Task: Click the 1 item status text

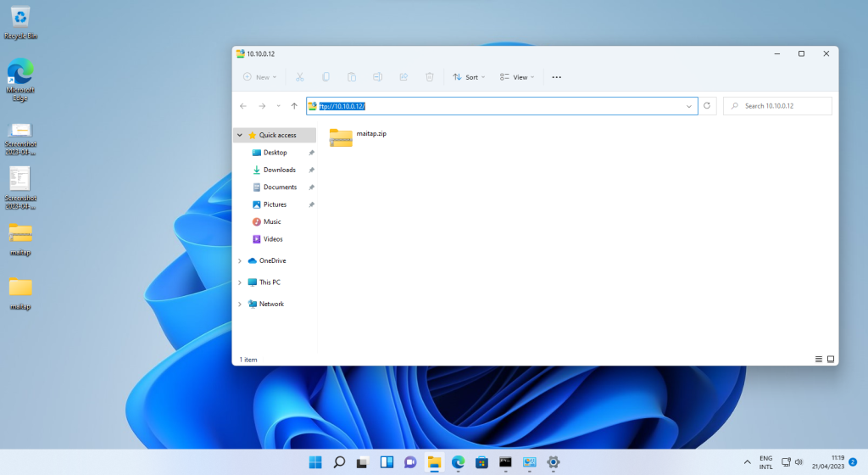Action: [x=248, y=360]
